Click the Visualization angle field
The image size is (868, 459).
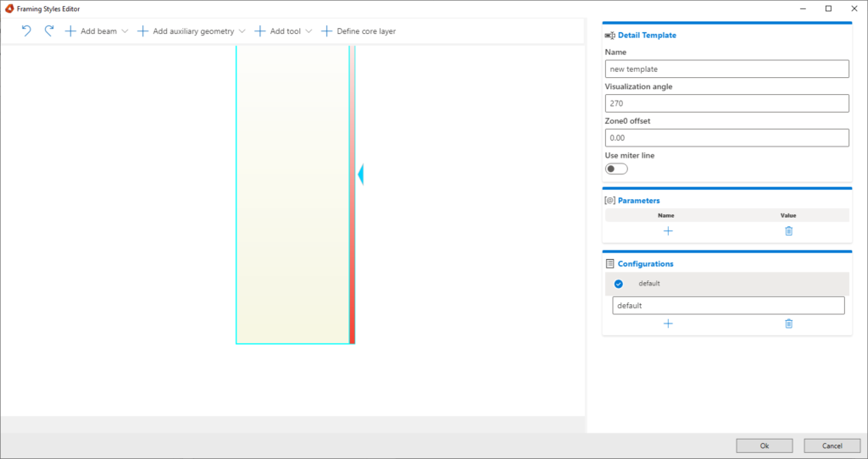(x=726, y=103)
